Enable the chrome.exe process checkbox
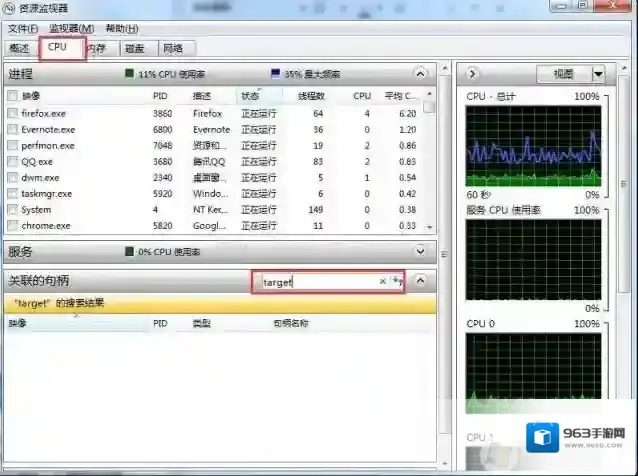Screen dimensions: 638x476 click(x=12, y=226)
